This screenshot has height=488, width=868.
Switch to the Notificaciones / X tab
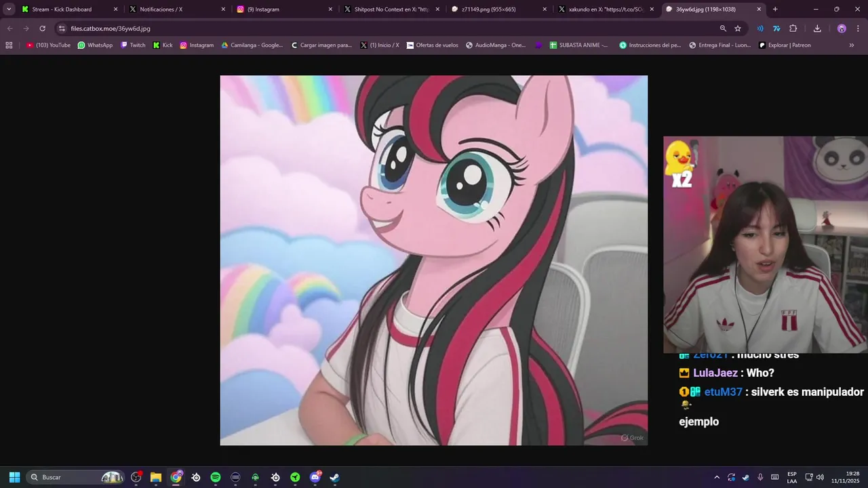(x=161, y=9)
